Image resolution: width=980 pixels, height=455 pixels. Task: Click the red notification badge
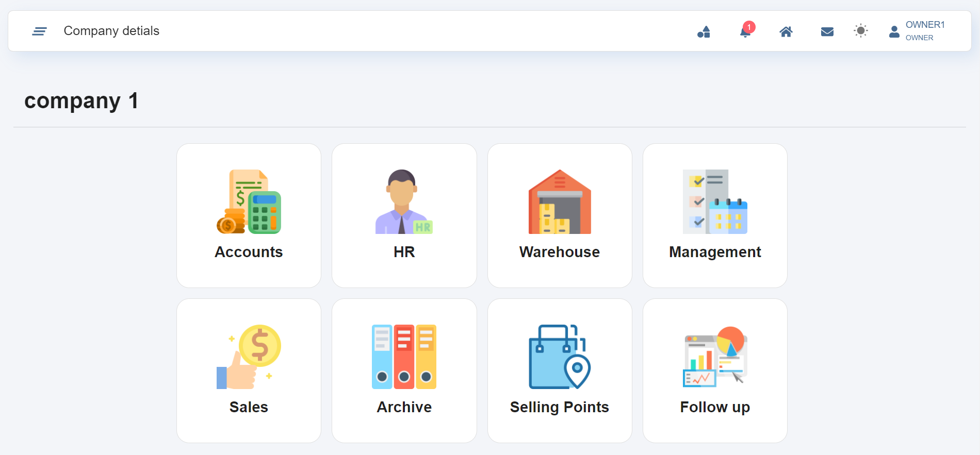tap(749, 27)
